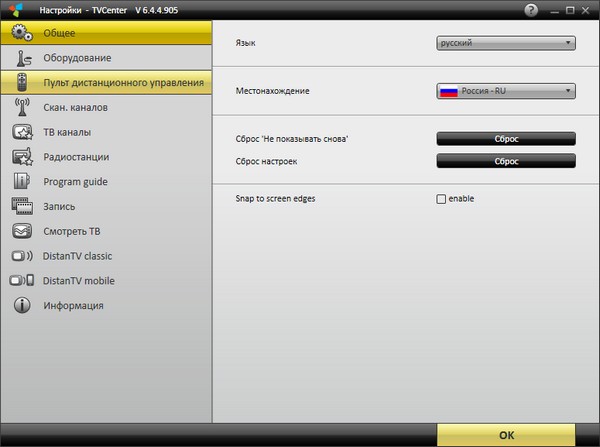Open the Местонахождение country dropdown
This screenshot has width=600, height=447.
coord(506,91)
